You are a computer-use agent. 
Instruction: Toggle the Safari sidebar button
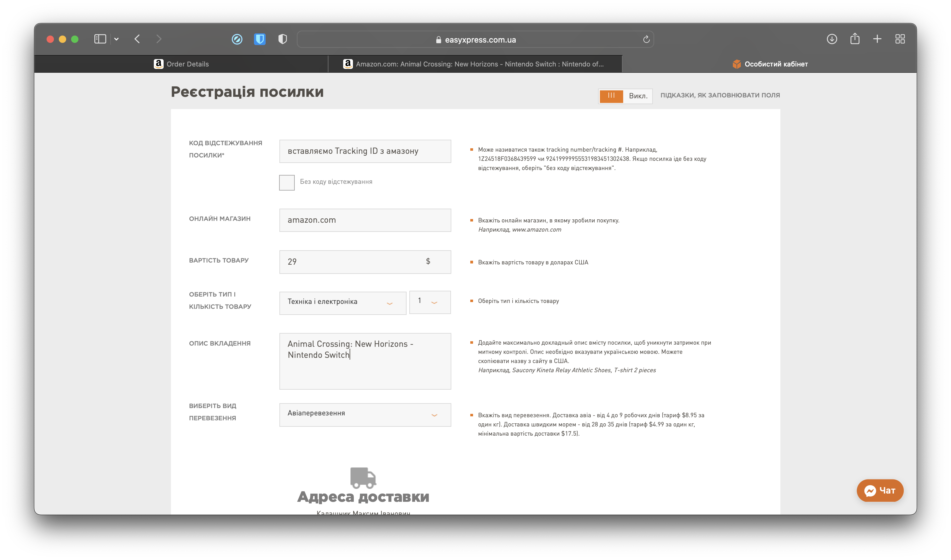point(100,39)
